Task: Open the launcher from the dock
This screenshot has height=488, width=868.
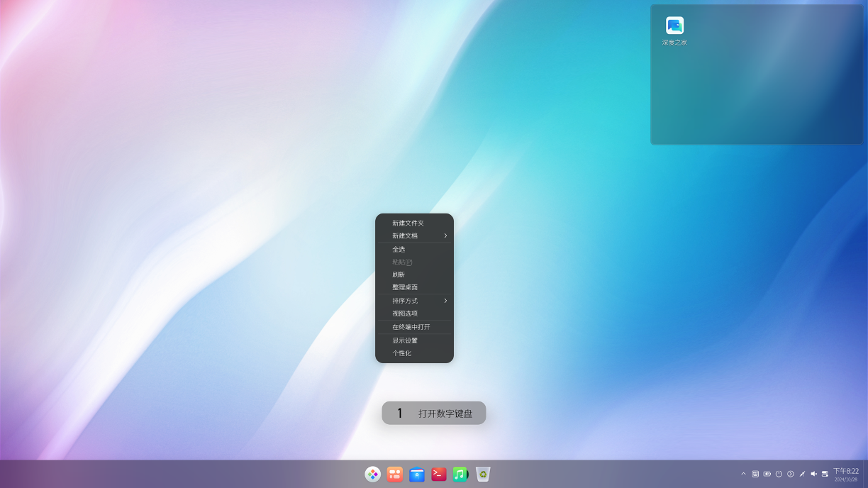Action: 373,474
